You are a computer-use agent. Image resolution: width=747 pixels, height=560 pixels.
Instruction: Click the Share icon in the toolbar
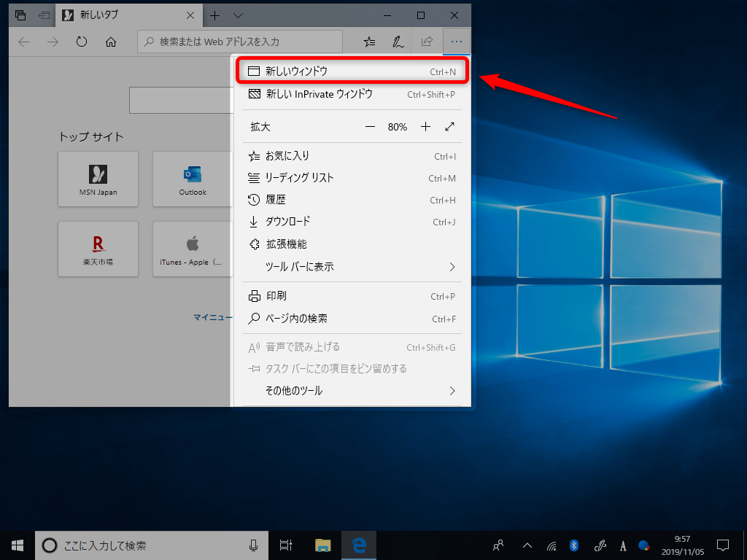(425, 42)
